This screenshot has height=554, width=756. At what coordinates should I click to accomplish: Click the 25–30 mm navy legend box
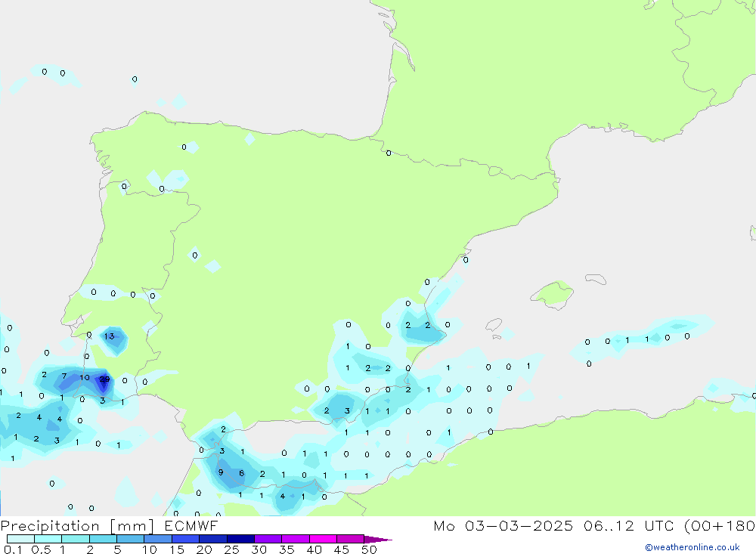pos(240,539)
